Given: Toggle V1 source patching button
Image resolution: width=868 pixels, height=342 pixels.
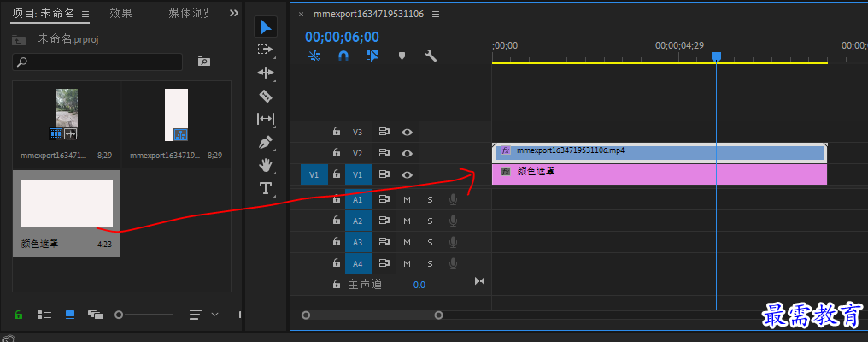Looking at the screenshot, I should 314,174.
